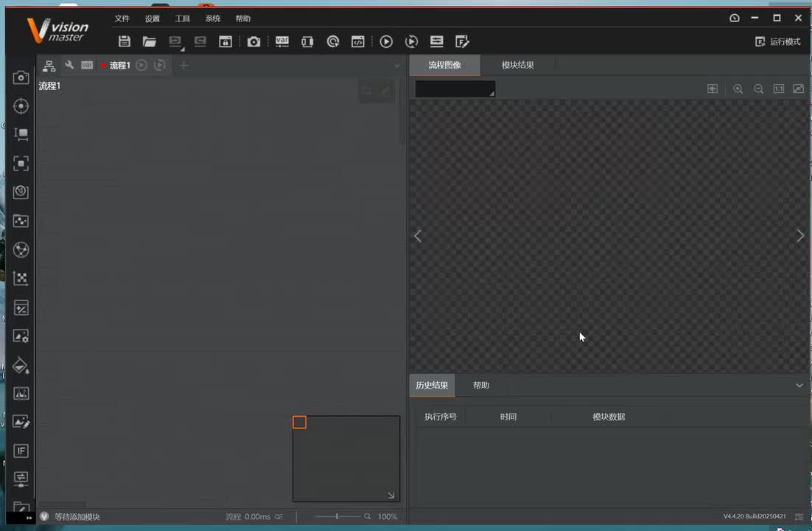
Task: Open the calculation plus-minus tools in sidebar
Action: click(21, 308)
